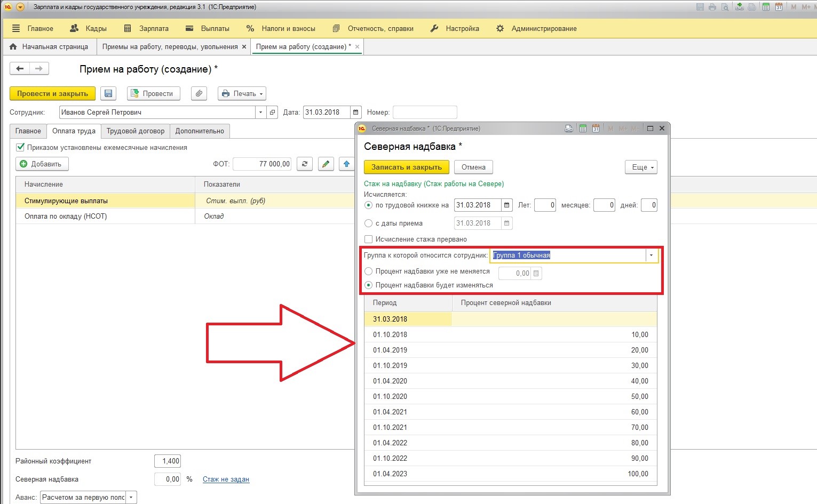Click the Районный коэффициент field 1,400

(x=168, y=461)
